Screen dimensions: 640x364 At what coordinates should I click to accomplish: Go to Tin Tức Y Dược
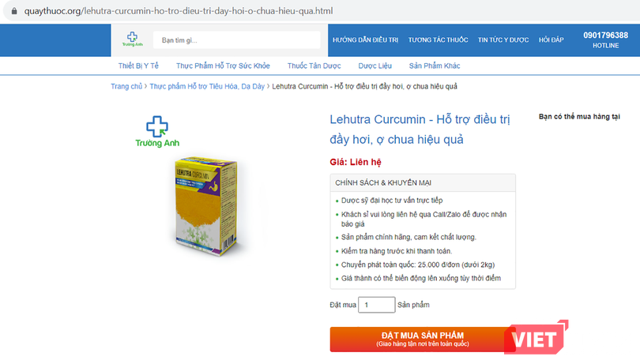coord(503,39)
